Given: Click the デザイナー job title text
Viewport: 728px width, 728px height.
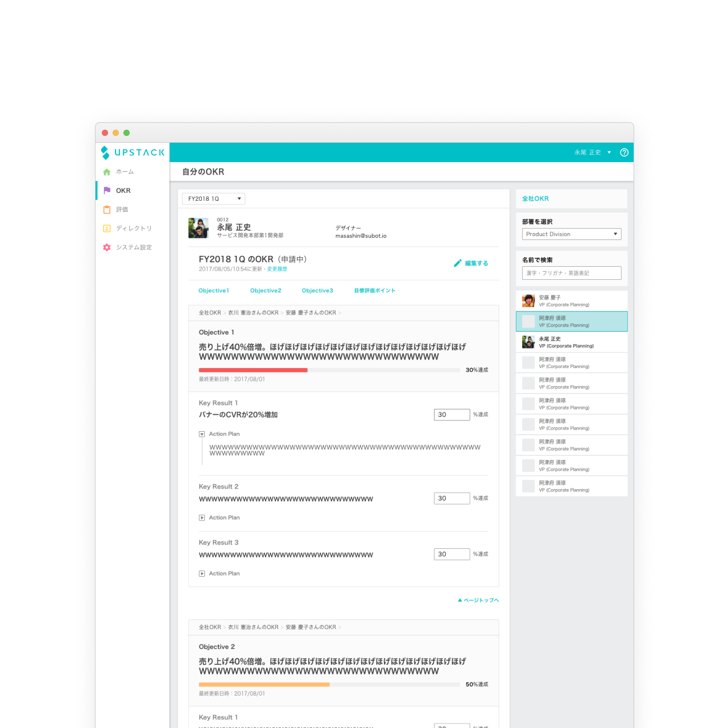Looking at the screenshot, I should 348,228.
